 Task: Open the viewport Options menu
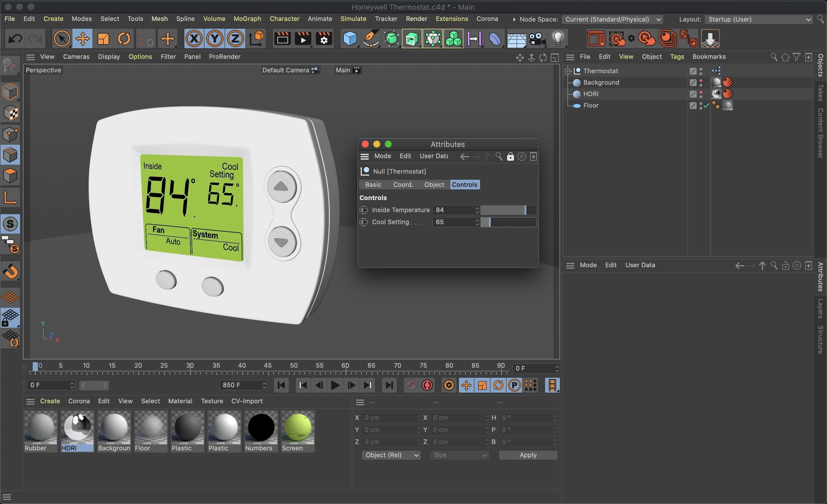[x=140, y=57]
